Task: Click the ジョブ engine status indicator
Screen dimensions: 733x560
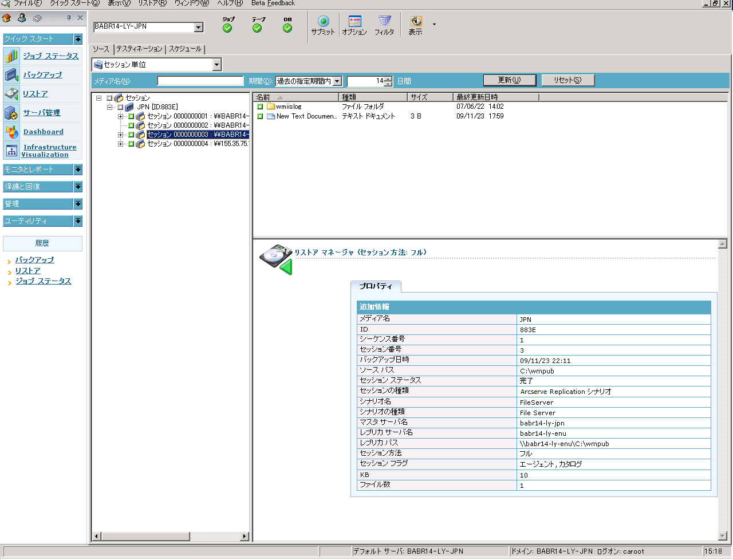Action: pyautogui.click(x=228, y=28)
